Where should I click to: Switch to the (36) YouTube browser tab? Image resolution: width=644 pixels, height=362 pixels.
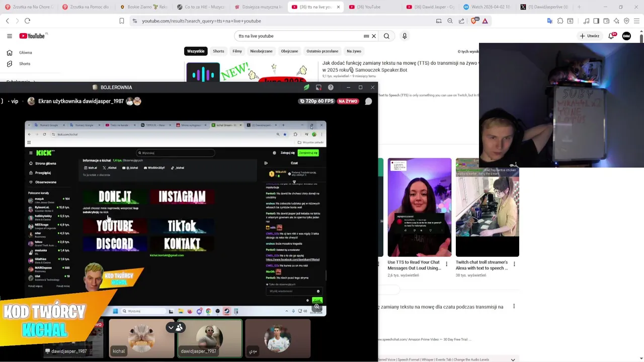click(x=371, y=7)
